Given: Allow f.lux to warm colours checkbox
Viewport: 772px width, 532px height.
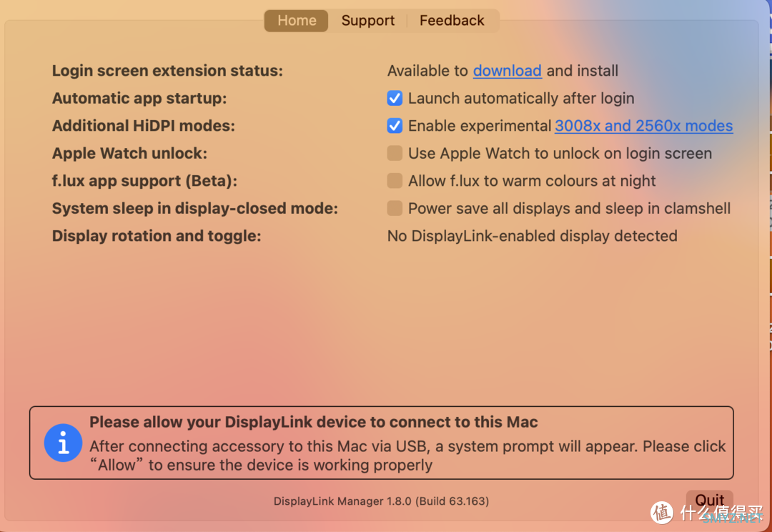Looking at the screenshot, I should point(395,181).
